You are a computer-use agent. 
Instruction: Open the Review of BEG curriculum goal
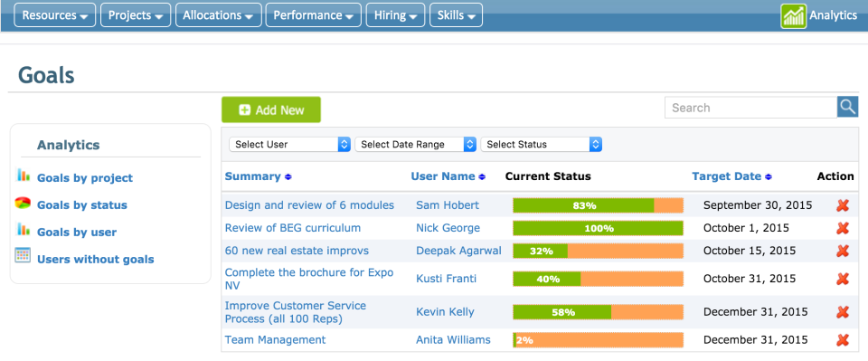pyautogui.click(x=292, y=228)
